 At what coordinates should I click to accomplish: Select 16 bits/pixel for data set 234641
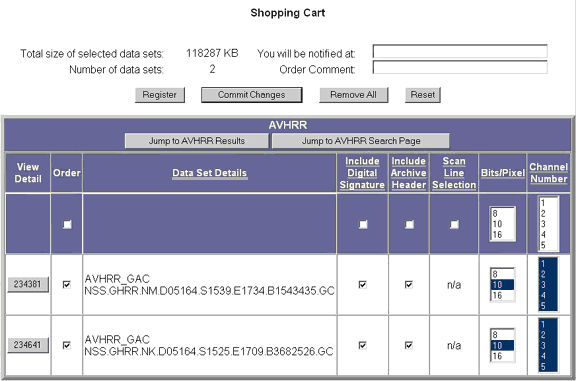[502, 356]
